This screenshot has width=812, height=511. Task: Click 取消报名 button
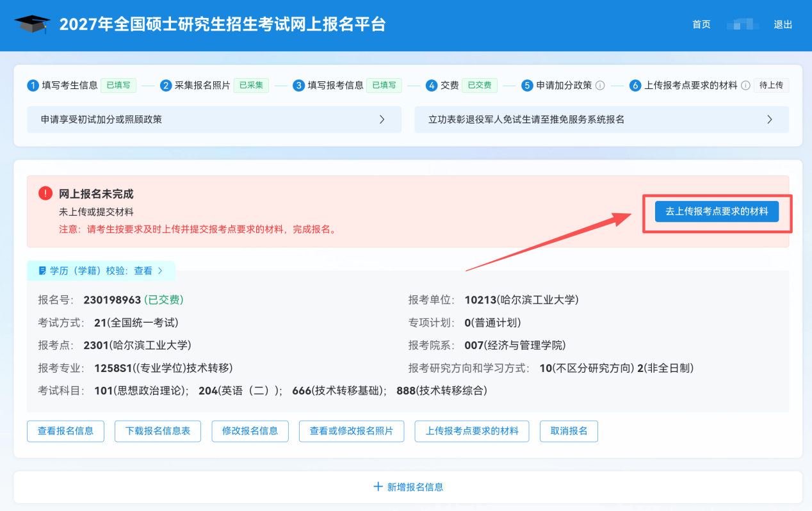(x=569, y=431)
